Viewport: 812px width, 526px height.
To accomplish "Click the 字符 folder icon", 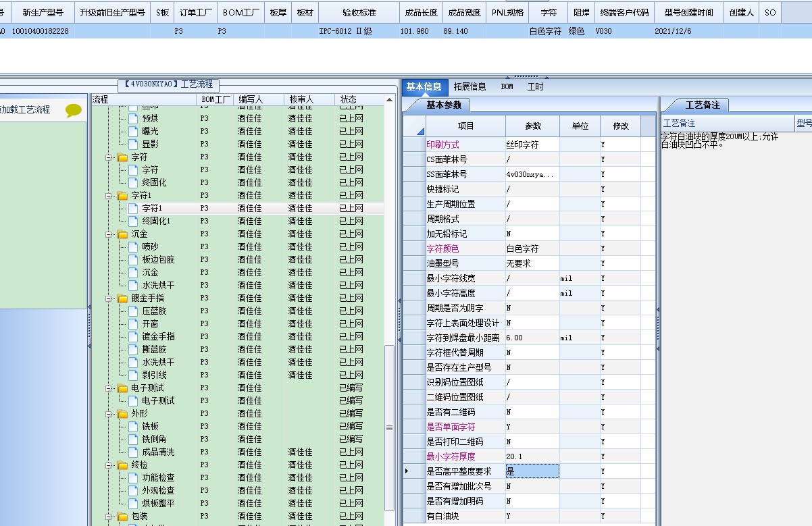I will point(122,157).
